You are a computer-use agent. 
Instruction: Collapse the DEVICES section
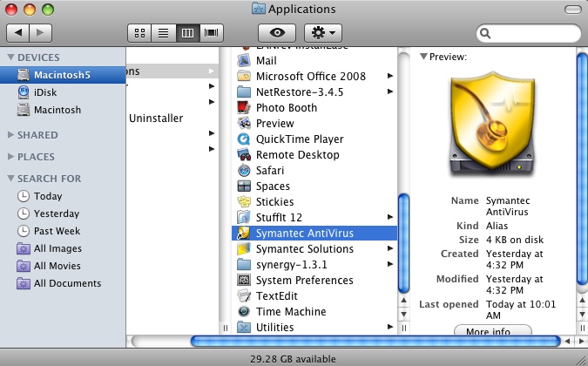pos(10,57)
